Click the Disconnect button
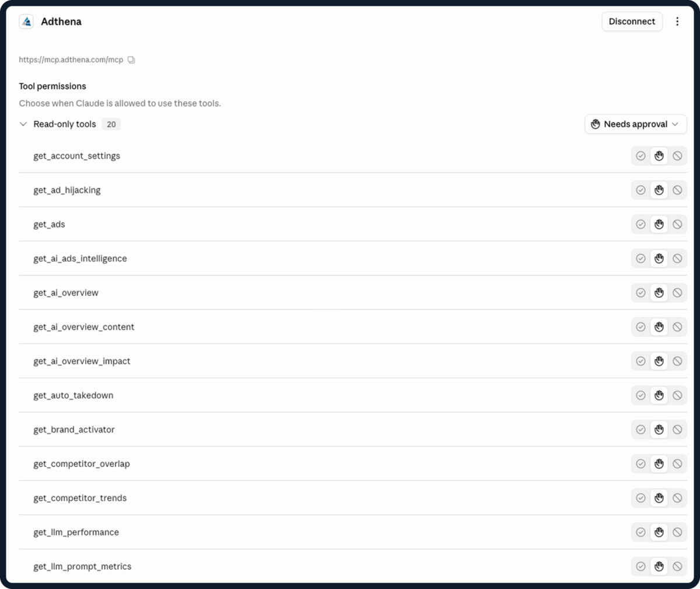The image size is (700, 589). tap(632, 22)
